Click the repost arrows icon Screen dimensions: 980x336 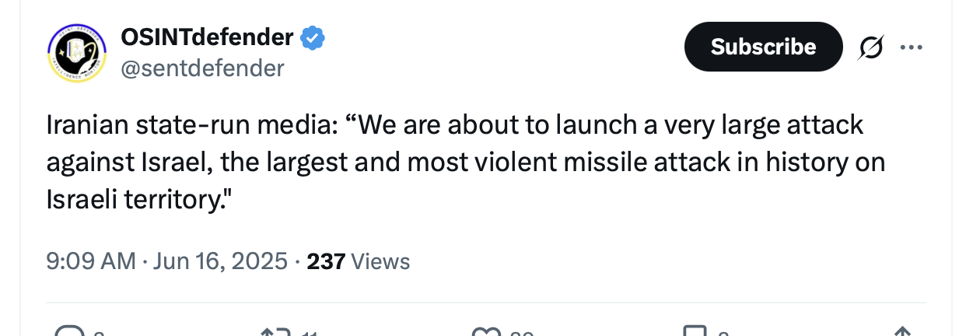[x=277, y=331]
